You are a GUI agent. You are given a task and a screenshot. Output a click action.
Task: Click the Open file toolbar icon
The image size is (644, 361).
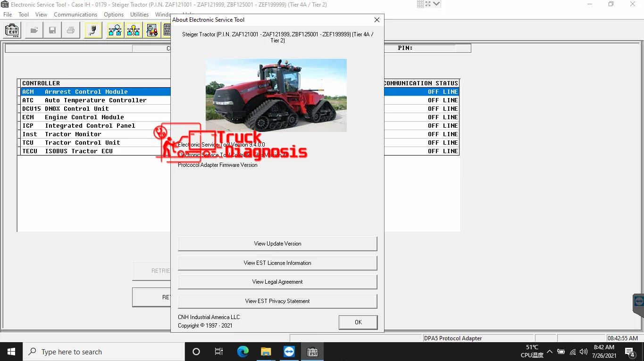tap(34, 31)
